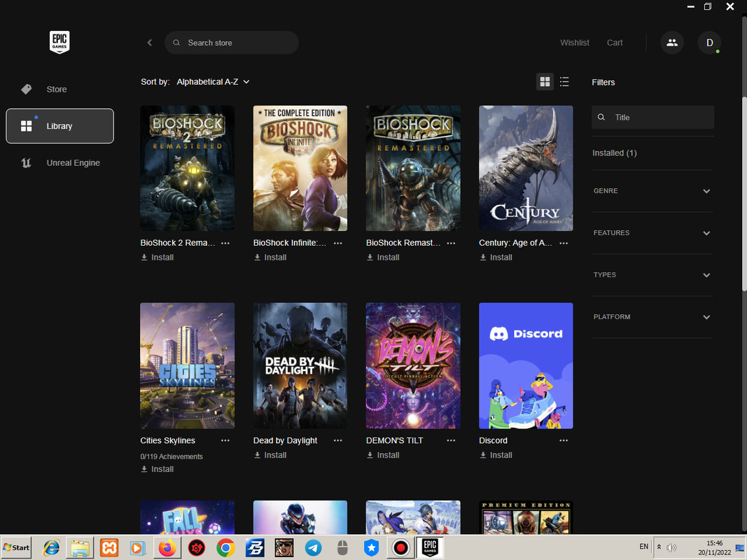Open options for BioShock 2 Remastered

tap(225, 243)
